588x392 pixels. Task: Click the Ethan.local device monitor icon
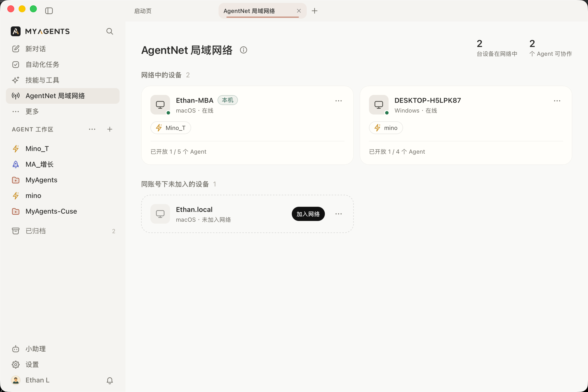tap(160, 214)
